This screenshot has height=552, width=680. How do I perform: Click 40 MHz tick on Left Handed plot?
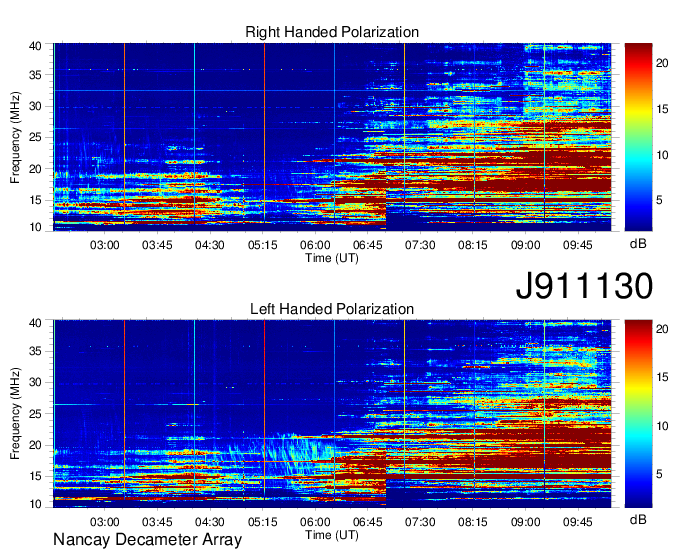[35, 323]
